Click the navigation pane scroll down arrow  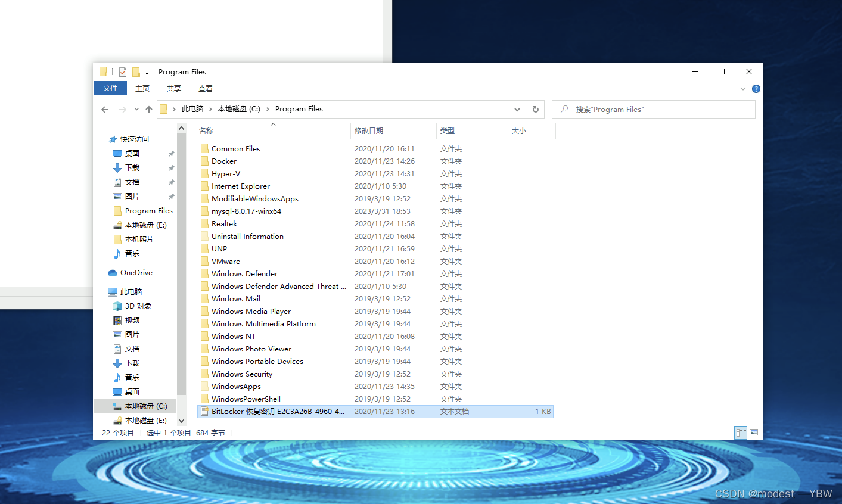[x=182, y=421]
